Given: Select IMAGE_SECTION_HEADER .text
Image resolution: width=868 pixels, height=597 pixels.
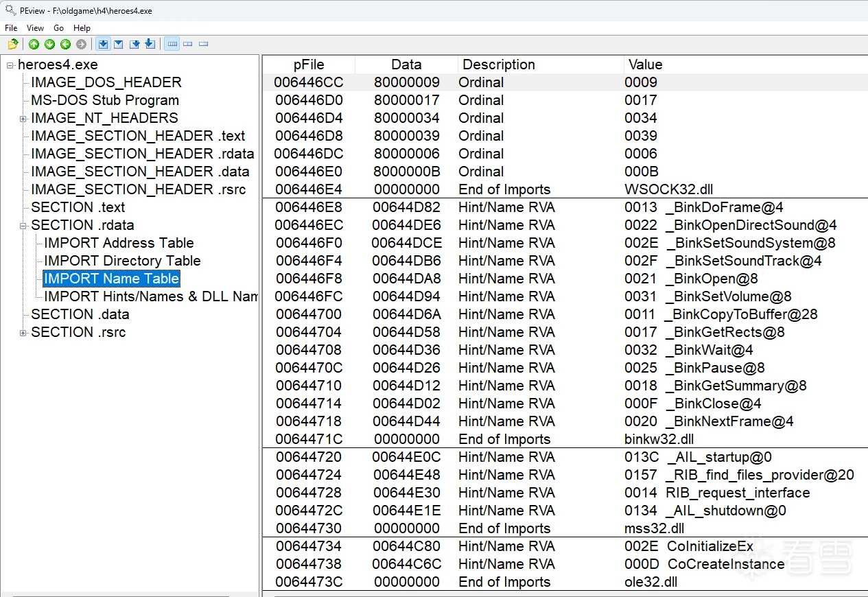Looking at the screenshot, I should (x=138, y=136).
